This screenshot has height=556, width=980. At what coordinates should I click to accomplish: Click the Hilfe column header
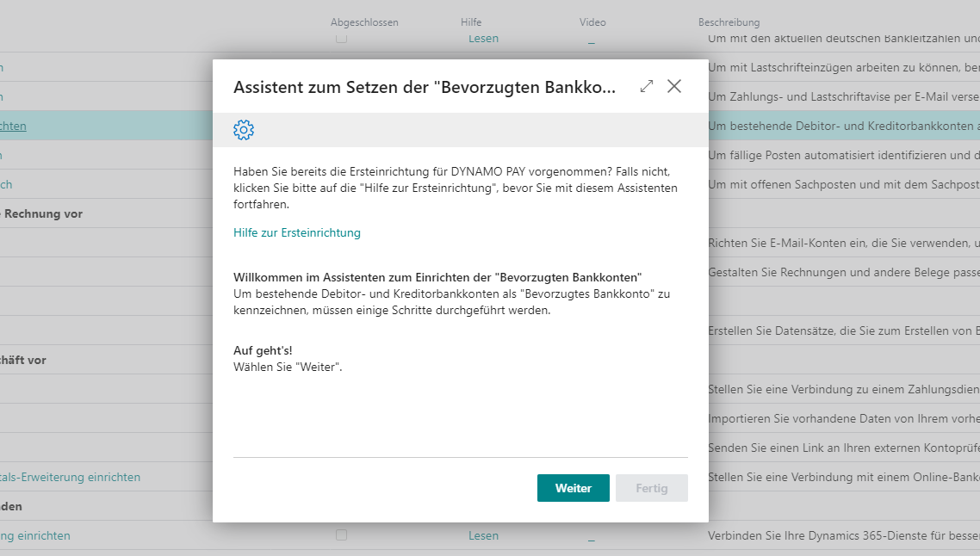(x=471, y=22)
